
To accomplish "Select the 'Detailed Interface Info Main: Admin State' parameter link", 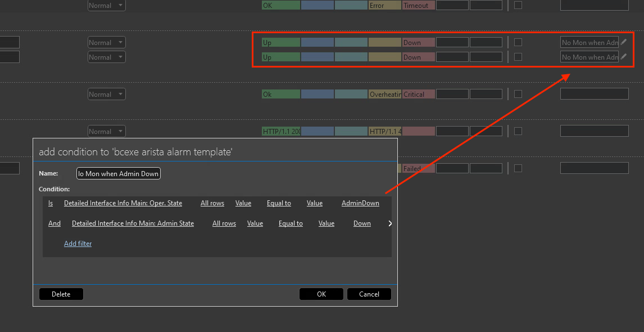I will click(x=133, y=223).
